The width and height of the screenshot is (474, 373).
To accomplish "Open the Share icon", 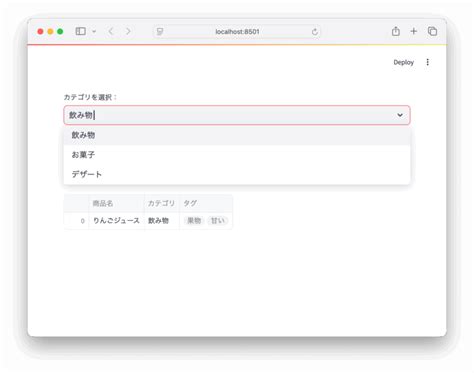I will click(x=396, y=31).
